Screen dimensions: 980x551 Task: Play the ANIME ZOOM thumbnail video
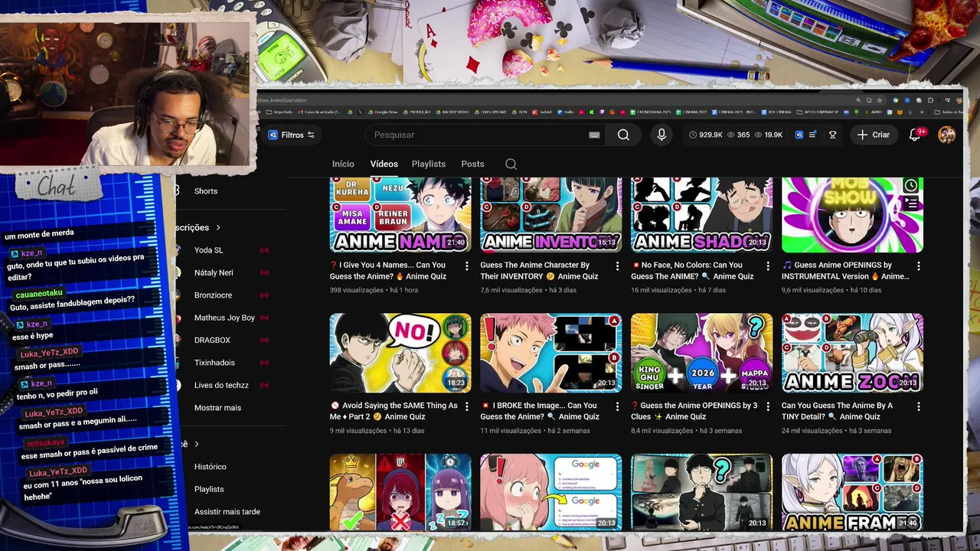(852, 353)
